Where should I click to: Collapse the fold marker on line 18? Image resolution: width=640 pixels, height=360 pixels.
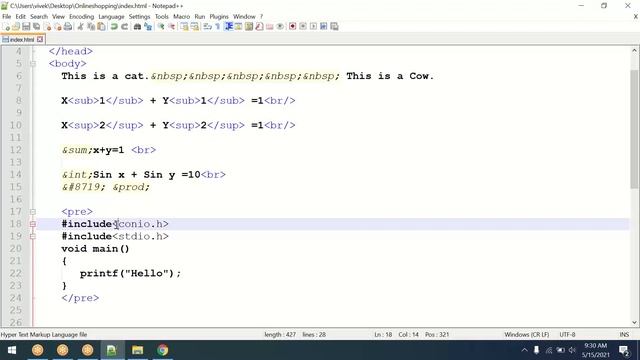click(x=33, y=224)
